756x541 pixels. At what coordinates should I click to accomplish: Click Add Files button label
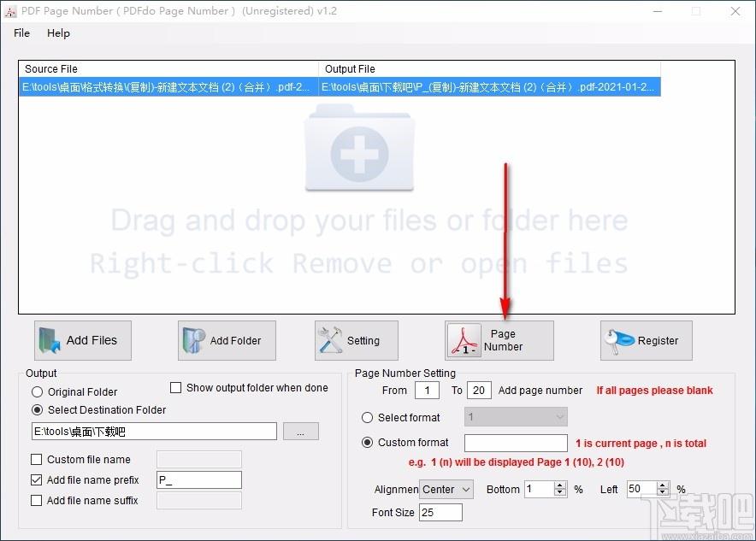point(92,340)
